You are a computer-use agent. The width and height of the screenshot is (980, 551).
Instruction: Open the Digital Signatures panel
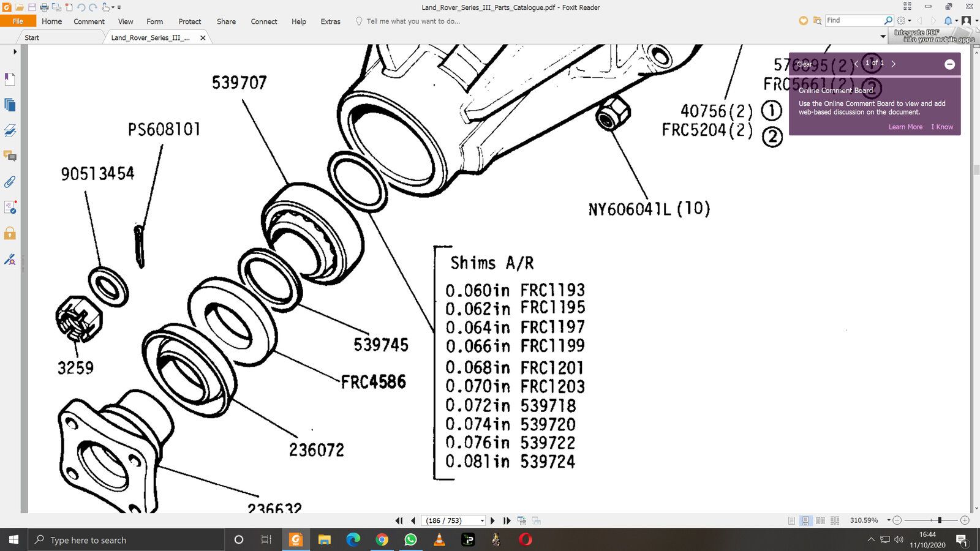click(x=10, y=208)
